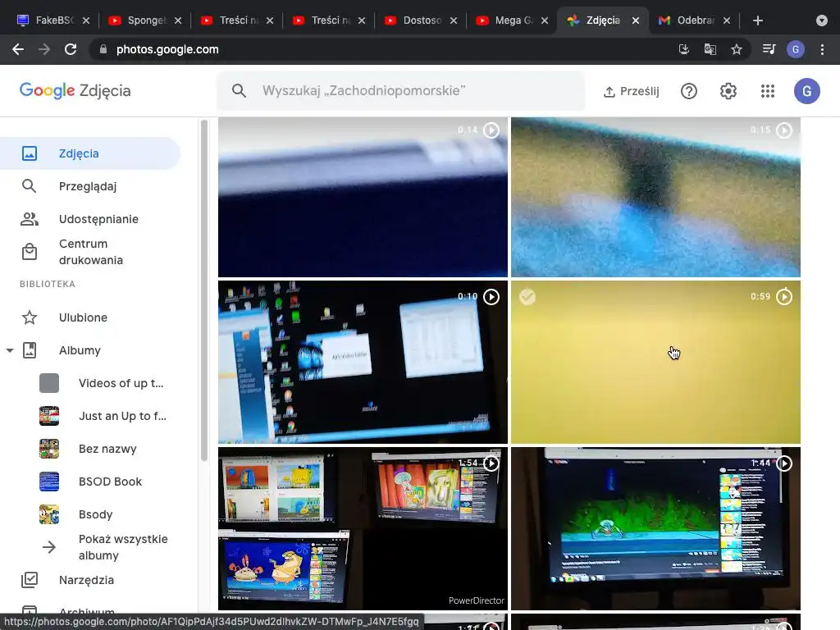Click the Prześlij upload button
Image resolution: width=840 pixels, height=630 pixels.
click(x=631, y=91)
